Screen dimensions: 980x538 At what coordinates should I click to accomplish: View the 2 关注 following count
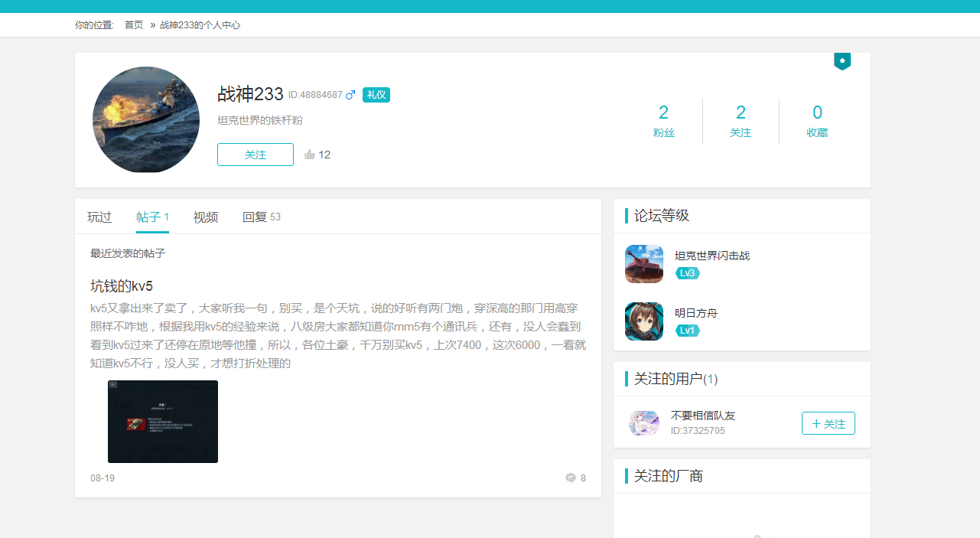tap(741, 121)
